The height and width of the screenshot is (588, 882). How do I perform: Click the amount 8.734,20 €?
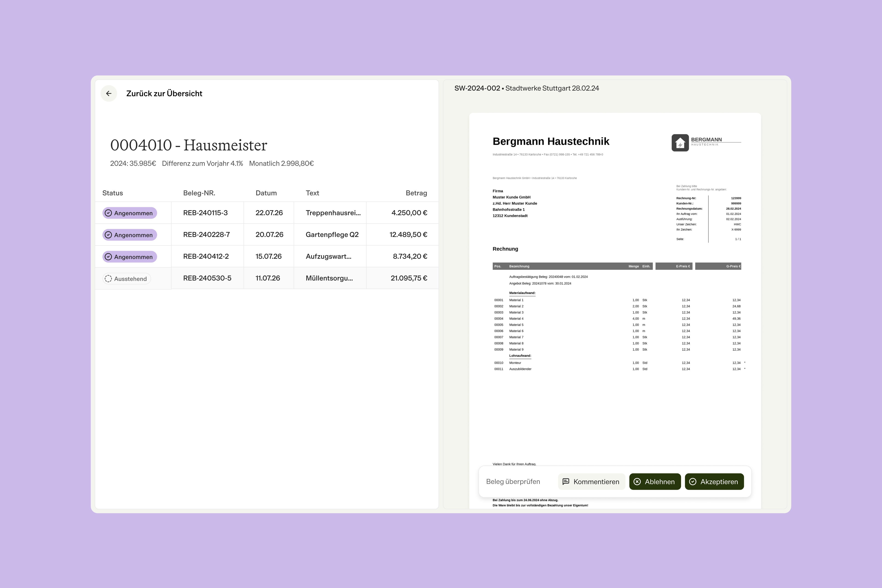[410, 256]
